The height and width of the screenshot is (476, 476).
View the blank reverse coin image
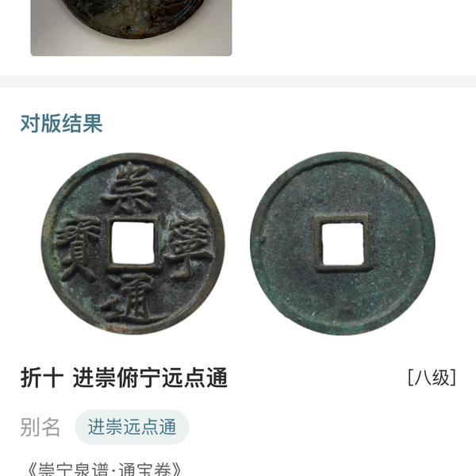click(343, 244)
